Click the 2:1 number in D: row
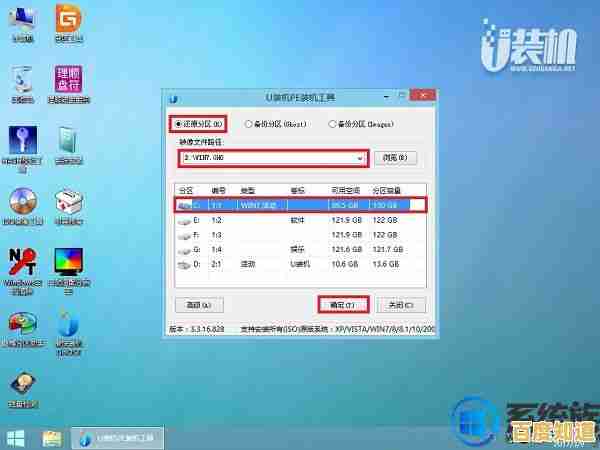Viewport: 600px width, 450px height. 217,264
